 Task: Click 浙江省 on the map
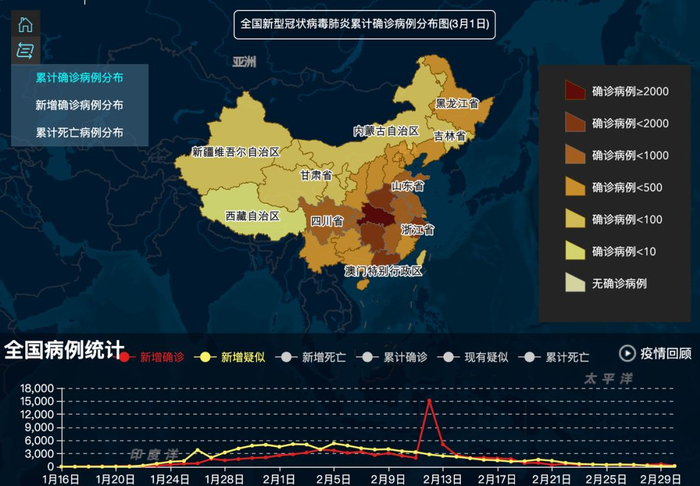(417, 230)
